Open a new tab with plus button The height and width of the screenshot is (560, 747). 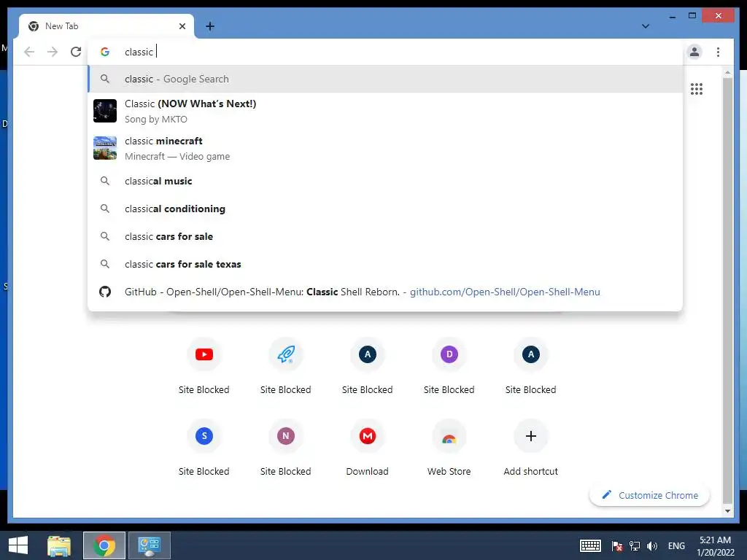click(x=210, y=26)
